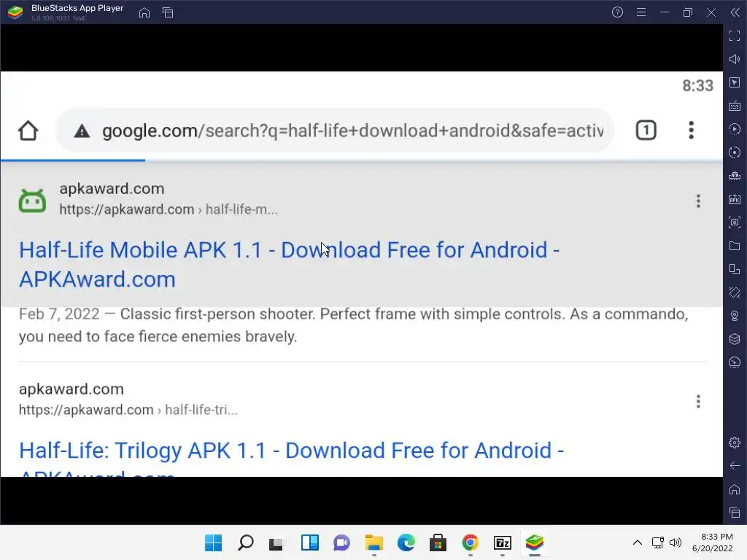
Task: Open BlueStacks settings gear icon
Action: 735,443
